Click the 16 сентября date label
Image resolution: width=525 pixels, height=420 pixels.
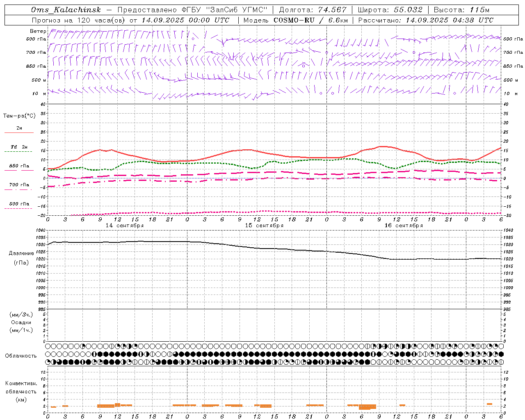pyautogui.click(x=404, y=226)
